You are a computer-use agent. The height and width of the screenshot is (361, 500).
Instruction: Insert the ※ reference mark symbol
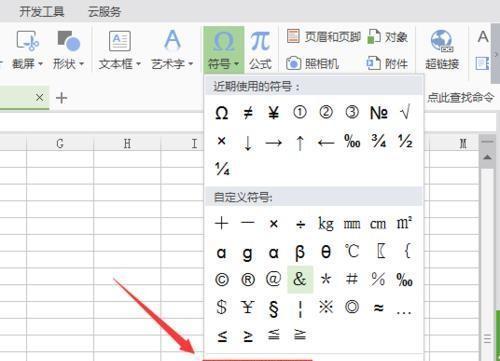pos(326,307)
